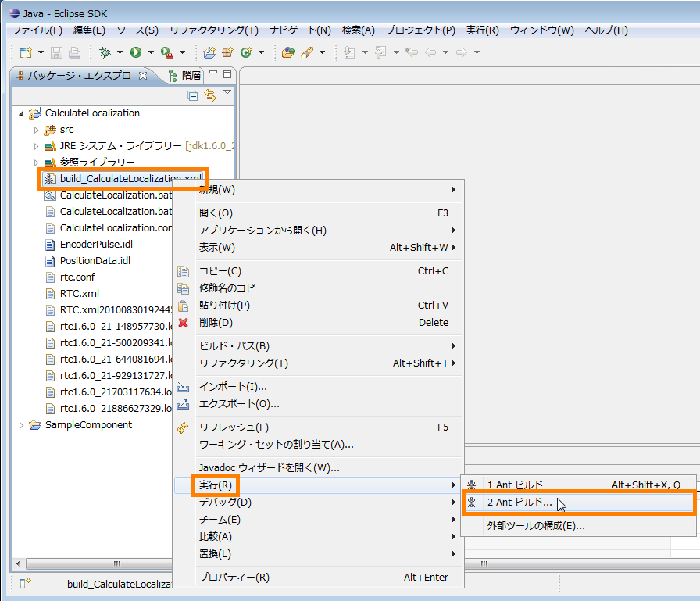Click the Last Edit Location icon
Screen dimensions: 700x601
[x=412, y=52]
